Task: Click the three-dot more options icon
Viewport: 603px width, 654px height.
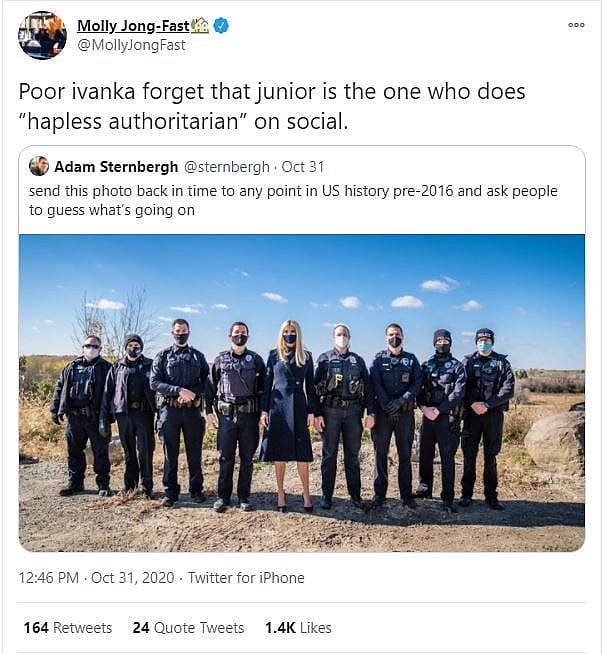Action: tap(576, 25)
